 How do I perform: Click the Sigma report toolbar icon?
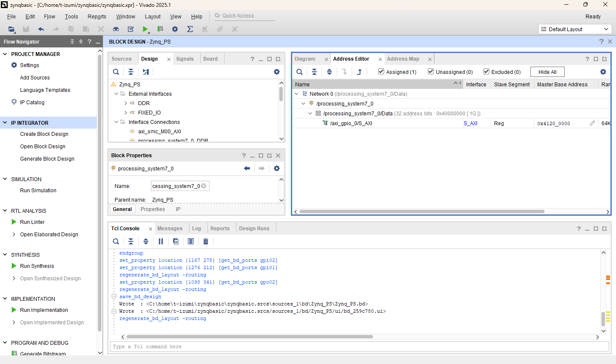pos(190,29)
